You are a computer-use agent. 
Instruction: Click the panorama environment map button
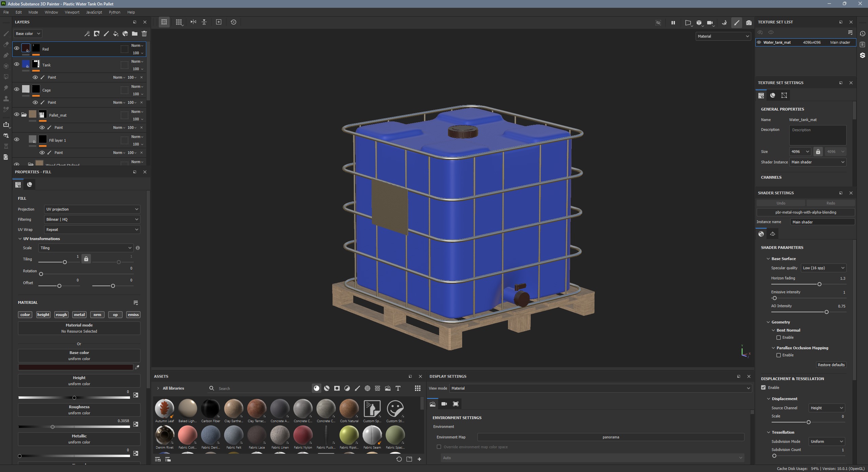point(610,437)
